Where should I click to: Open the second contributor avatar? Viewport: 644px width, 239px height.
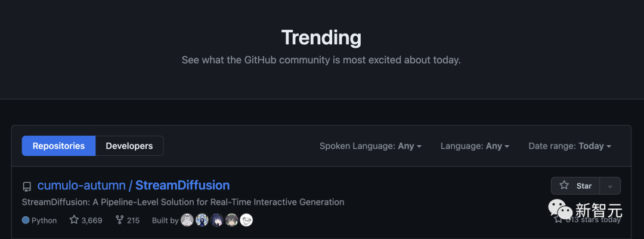coord(202,220)
